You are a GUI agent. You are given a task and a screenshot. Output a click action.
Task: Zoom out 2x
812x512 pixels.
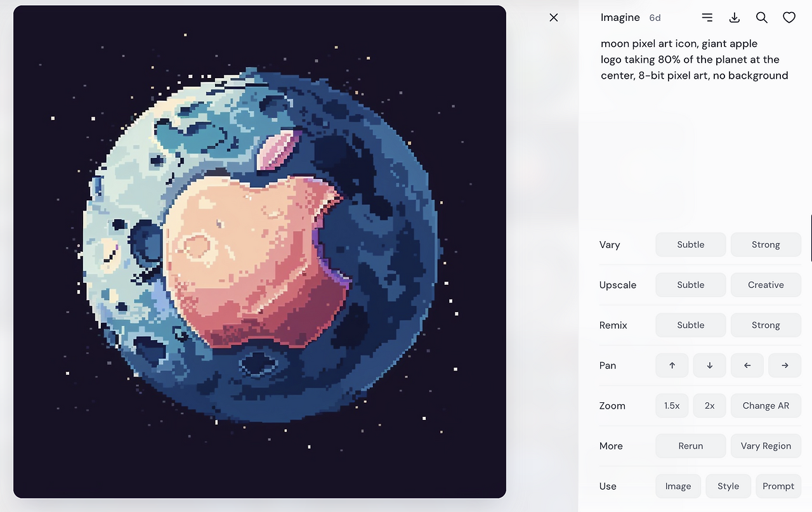pos(710,406)
